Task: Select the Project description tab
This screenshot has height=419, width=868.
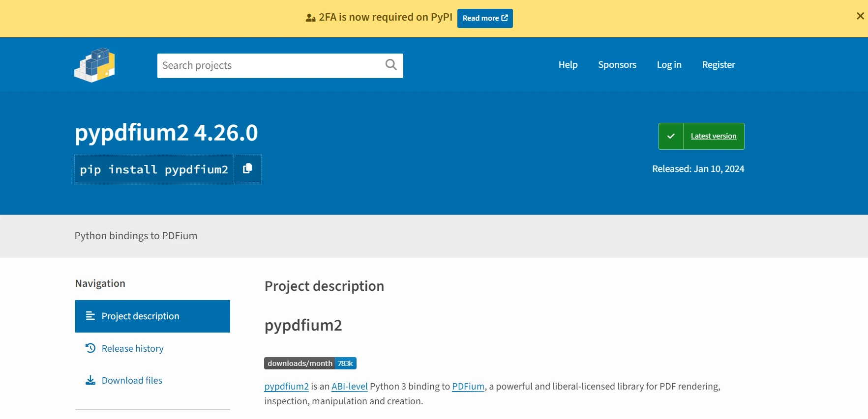Action: [152, 316]
